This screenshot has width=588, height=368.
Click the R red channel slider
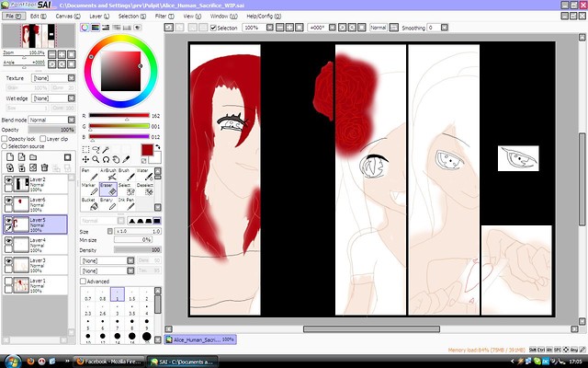[119, 116]
